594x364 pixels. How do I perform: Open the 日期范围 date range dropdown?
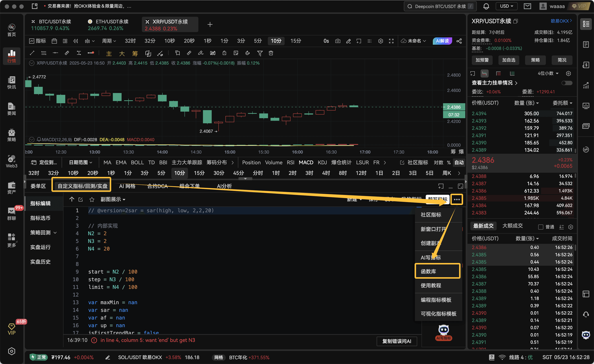81,162
